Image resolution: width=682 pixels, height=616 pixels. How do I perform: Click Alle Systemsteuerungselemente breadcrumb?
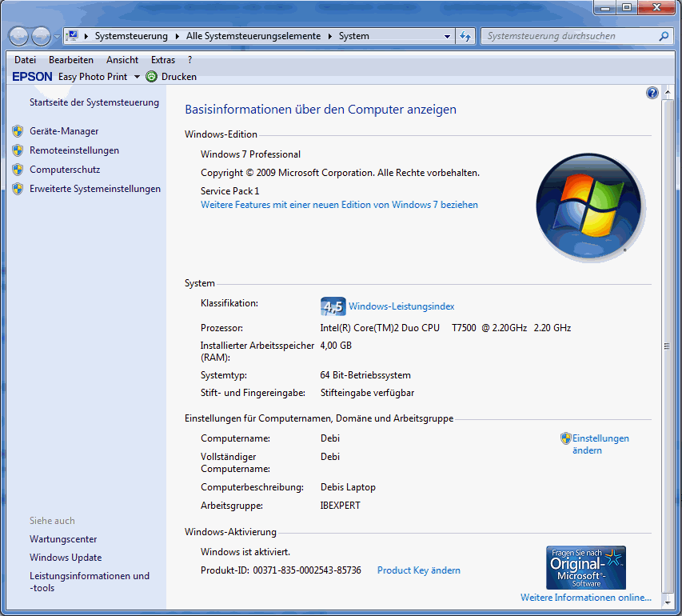[x=253, y=36]
